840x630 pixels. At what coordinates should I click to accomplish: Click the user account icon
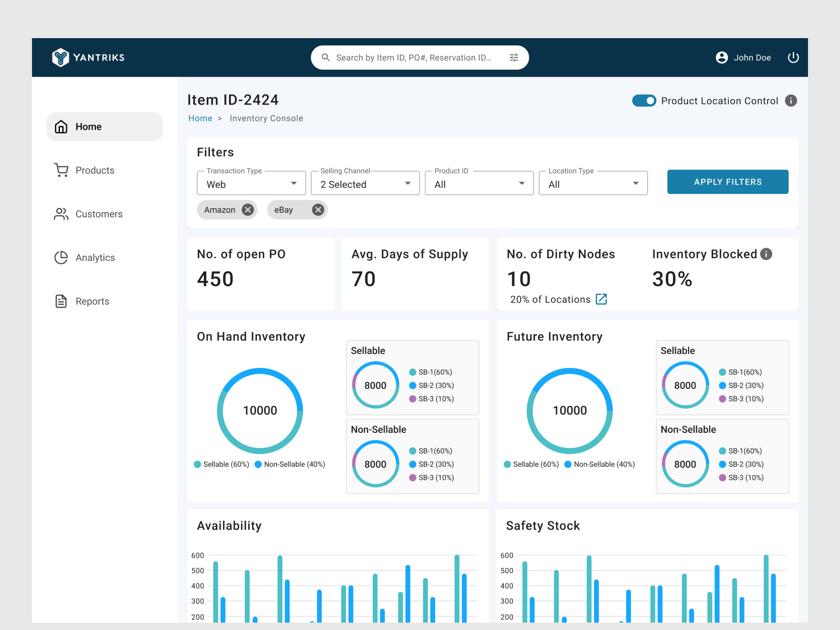tap(721, 57)
